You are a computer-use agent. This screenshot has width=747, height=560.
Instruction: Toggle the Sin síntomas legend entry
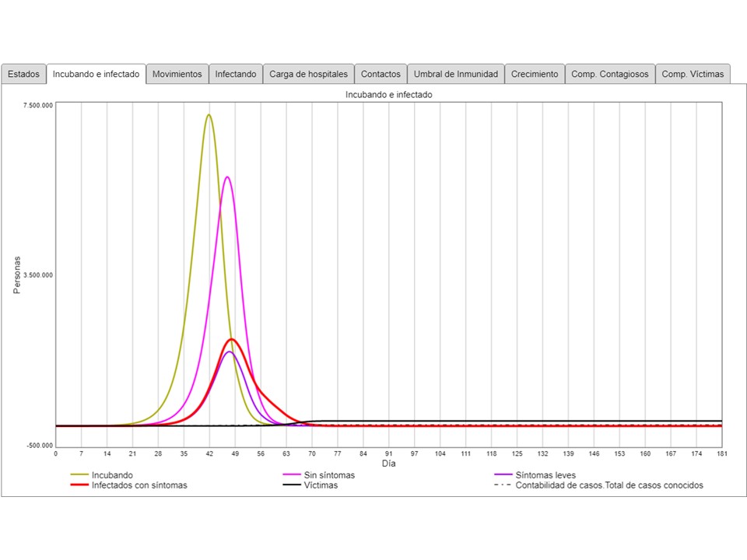pyautogui.click(x=331, y=474)
